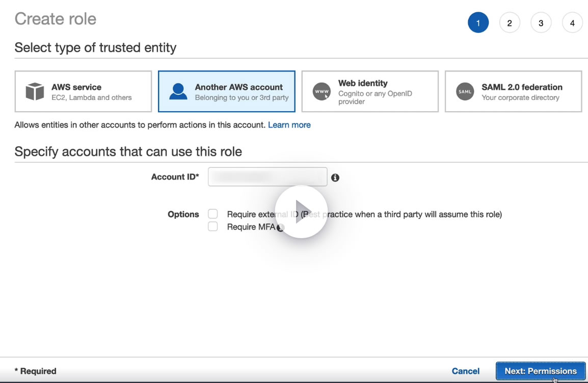
Task: Select Another AWS account entity type
Action: (227, 92)
